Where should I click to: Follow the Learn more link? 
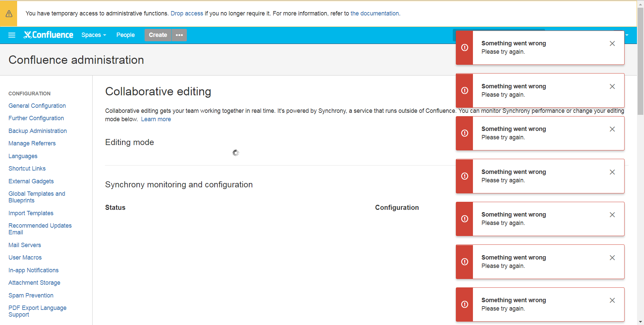point(156,119)
